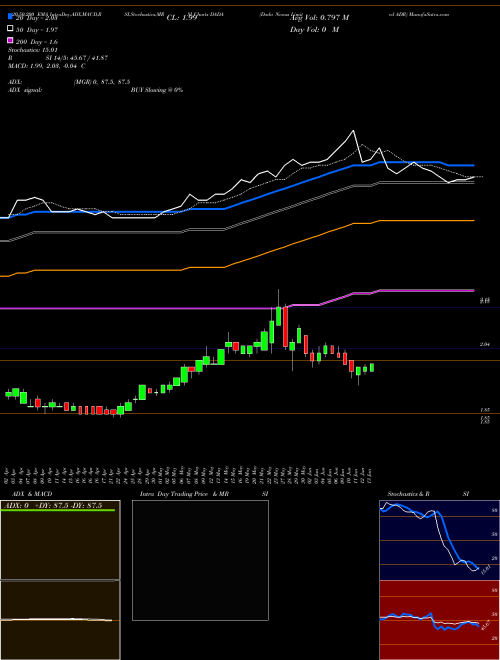
Task: Click the 'ADX:' label in header
Action: (x=15, y=82)
